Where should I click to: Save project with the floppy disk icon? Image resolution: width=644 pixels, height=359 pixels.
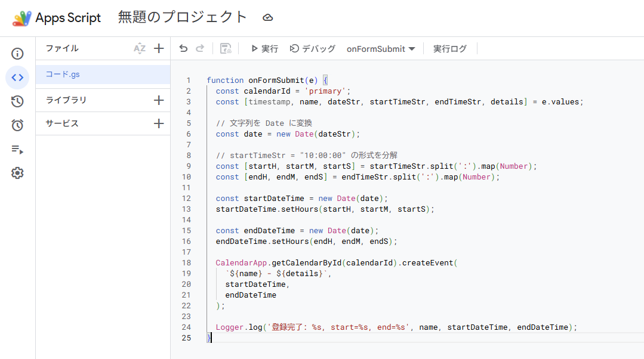pos(226,49)
